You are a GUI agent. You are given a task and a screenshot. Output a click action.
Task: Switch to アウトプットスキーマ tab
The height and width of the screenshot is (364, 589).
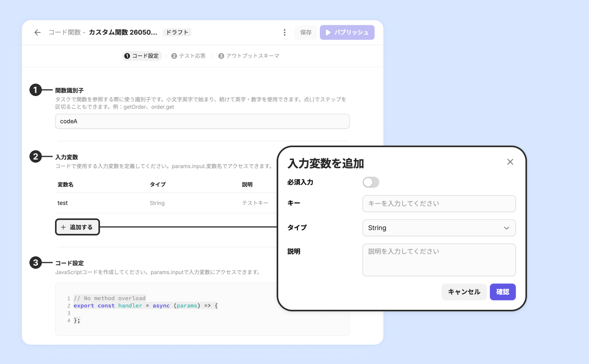point(249,56)
